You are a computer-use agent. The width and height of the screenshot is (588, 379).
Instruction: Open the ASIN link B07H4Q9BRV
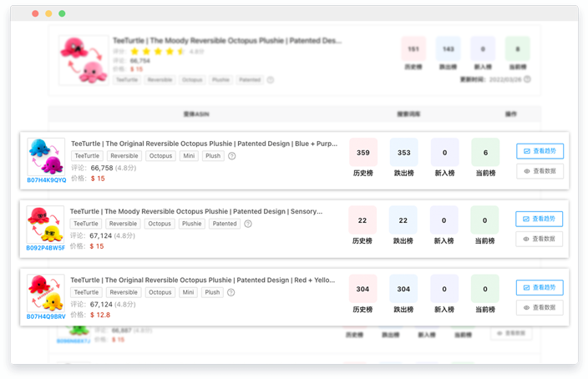click(x=46, y=316)
